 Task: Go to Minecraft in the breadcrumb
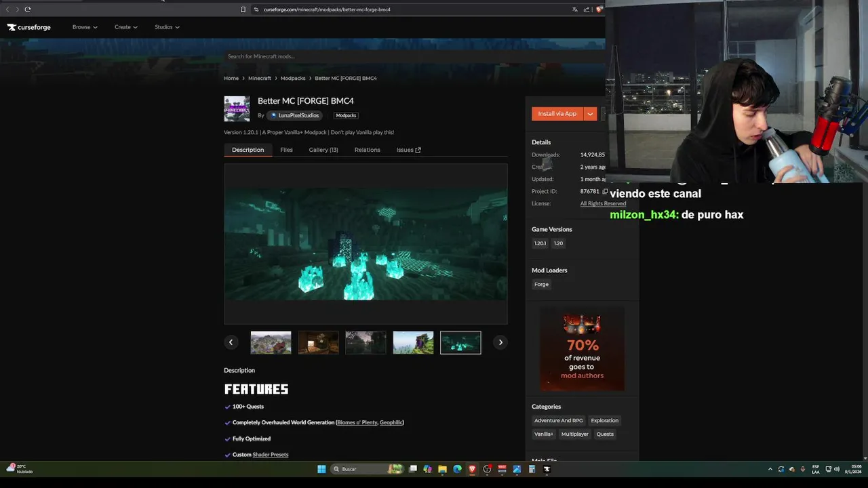coord(260,78)
